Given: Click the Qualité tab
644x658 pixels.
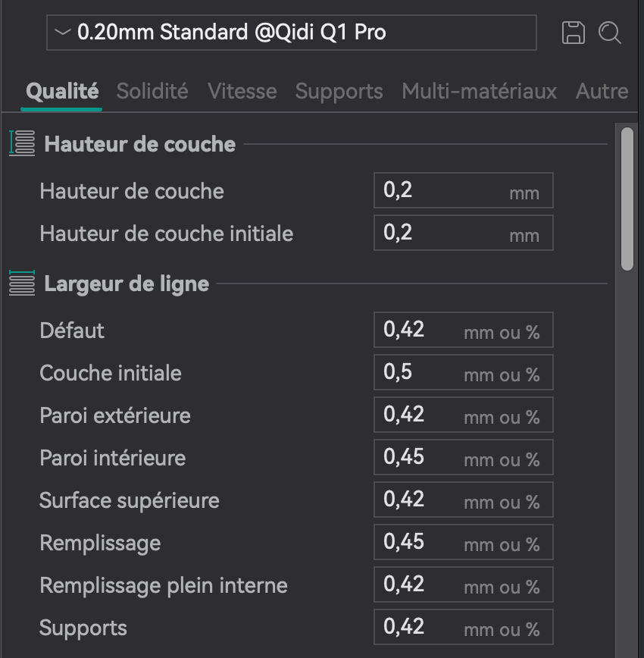Looking at the screenshot, I should click(62, 91).
